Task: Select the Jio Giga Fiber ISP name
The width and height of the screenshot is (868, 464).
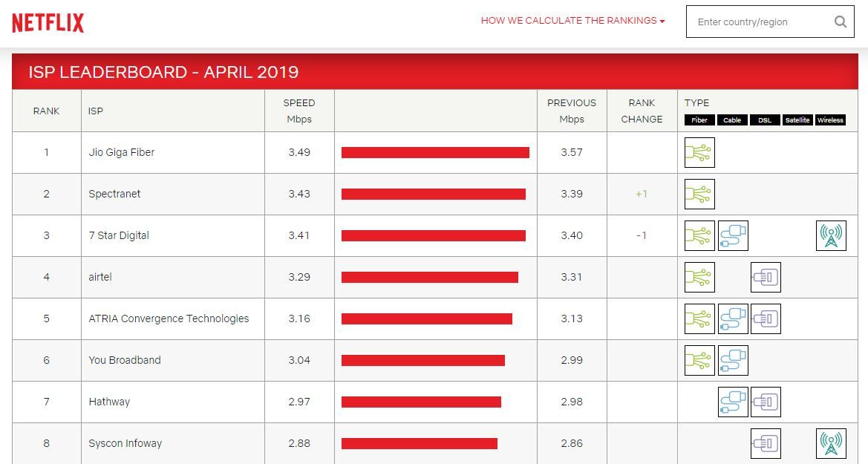Action: click(121, 152)
